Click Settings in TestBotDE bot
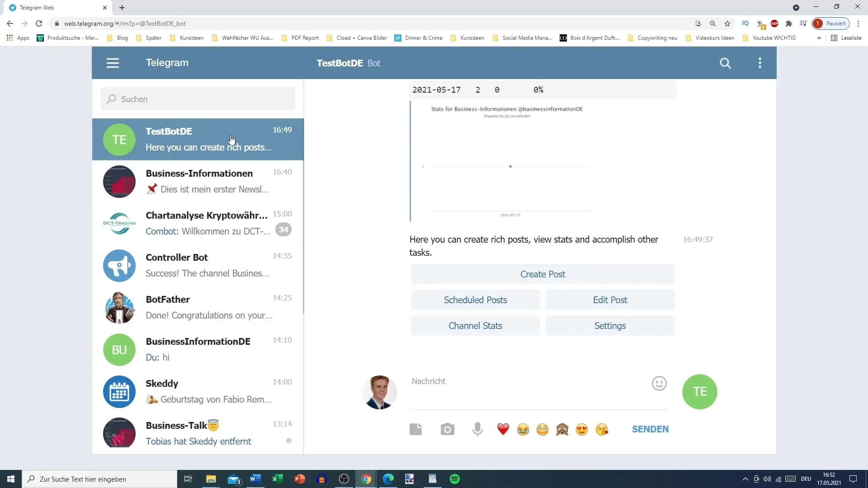Viewport: 868px width, 488px height. coord(610,325)
